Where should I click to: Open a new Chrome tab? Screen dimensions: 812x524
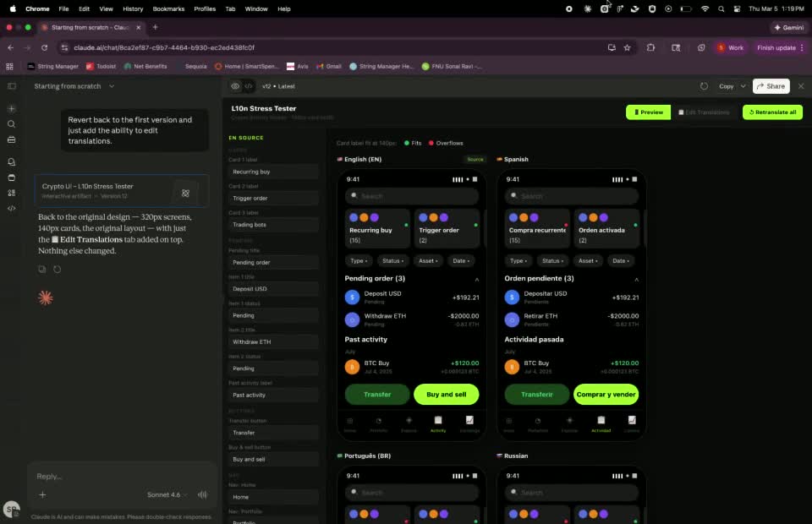(155, 27)
